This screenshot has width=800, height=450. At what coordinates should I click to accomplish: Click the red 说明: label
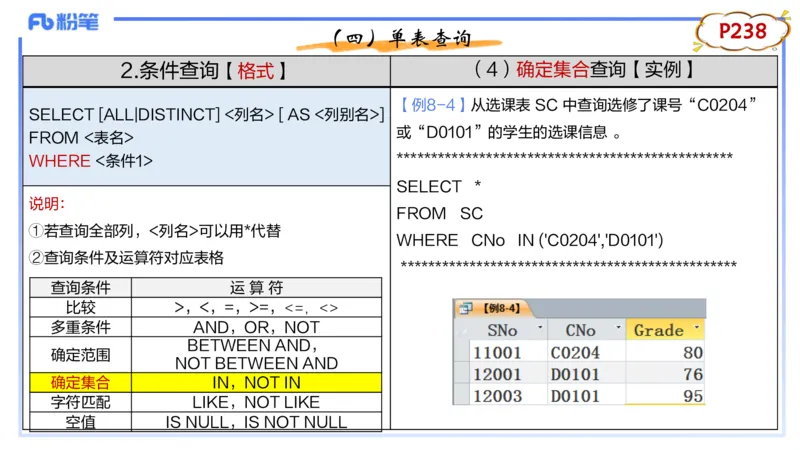click(x=47, y=204)
